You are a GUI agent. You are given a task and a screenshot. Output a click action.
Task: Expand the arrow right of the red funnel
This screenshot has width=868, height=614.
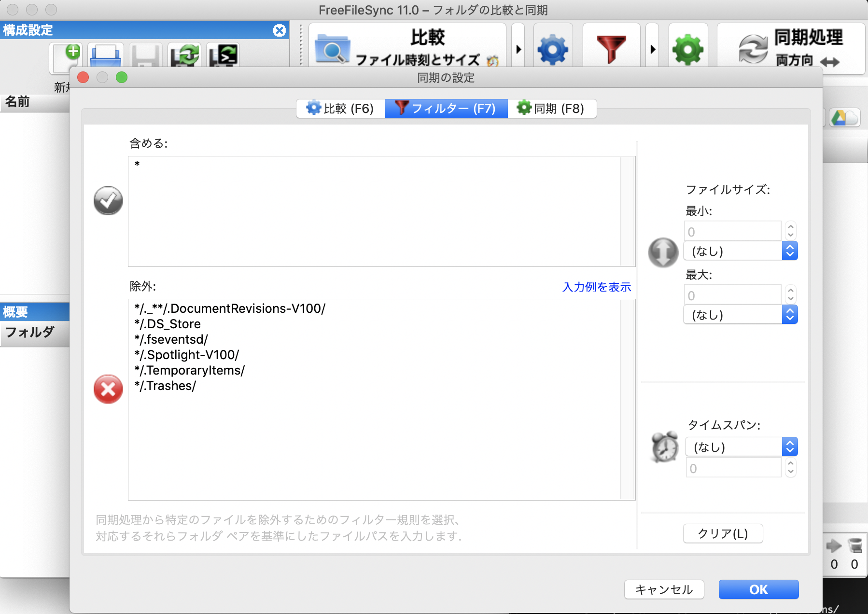tap(653, 49)
